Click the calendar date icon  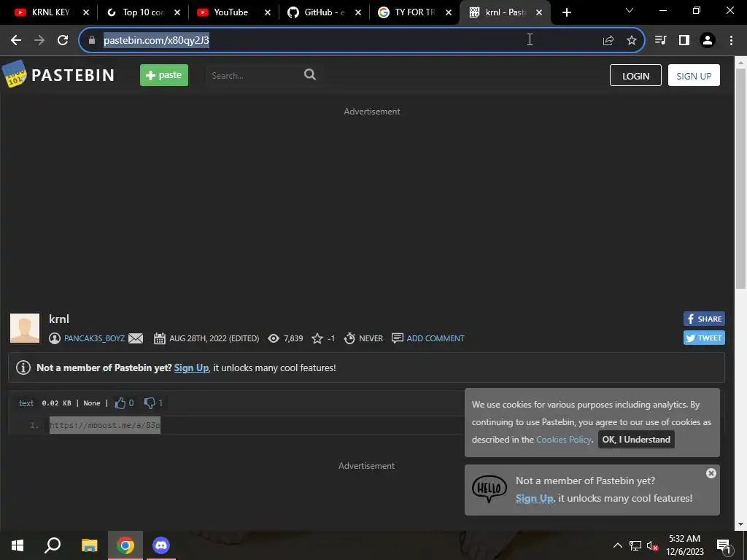[x=160, y=338]
